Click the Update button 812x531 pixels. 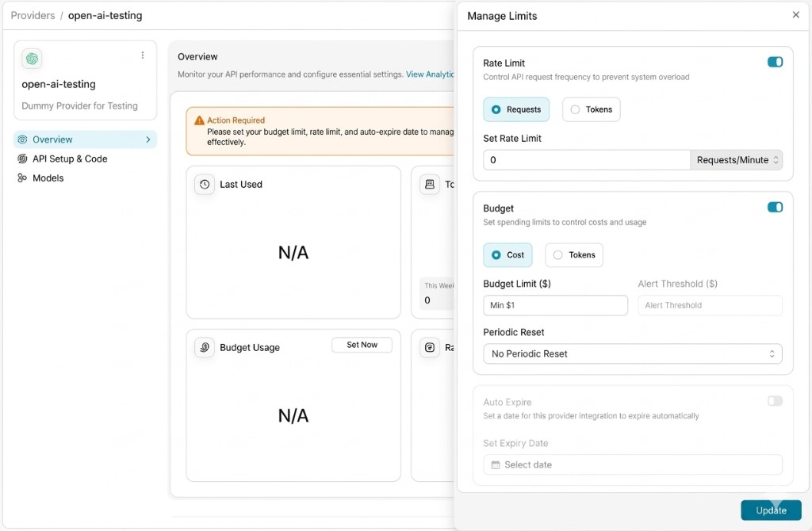pyautogui.click(x=771, y=510)
